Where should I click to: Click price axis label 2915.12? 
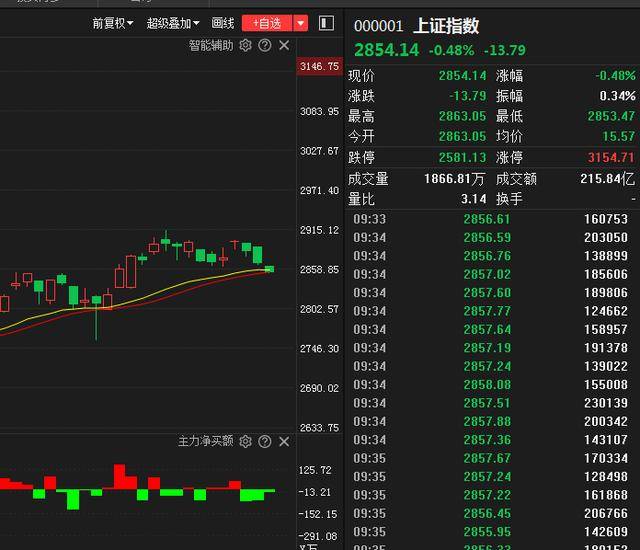[x=319, y=230]
